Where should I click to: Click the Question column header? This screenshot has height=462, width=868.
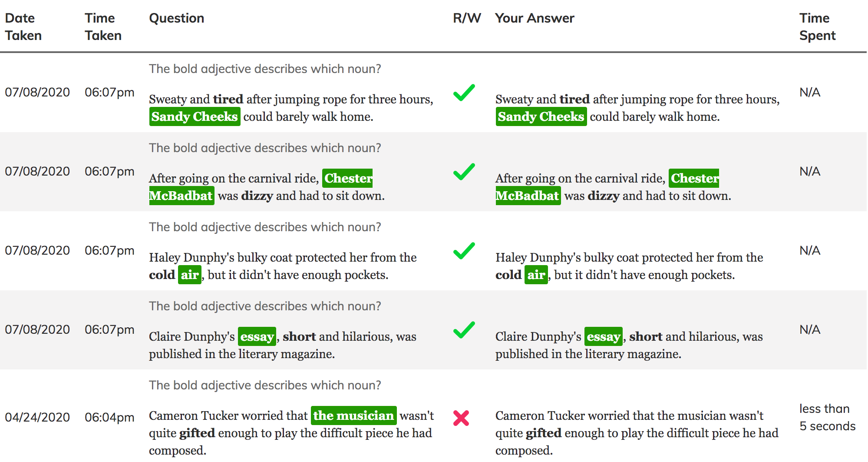[177, 18]
